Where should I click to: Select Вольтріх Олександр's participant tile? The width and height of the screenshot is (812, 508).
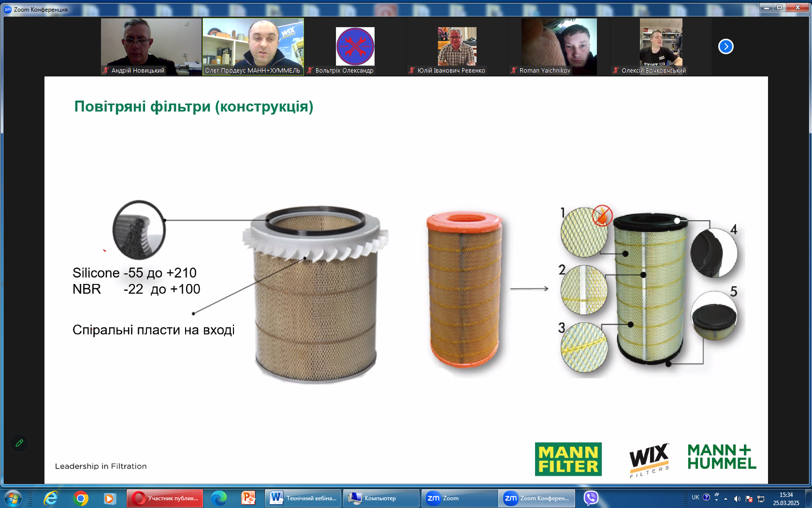pyautogui.click(x=355, y=46)
